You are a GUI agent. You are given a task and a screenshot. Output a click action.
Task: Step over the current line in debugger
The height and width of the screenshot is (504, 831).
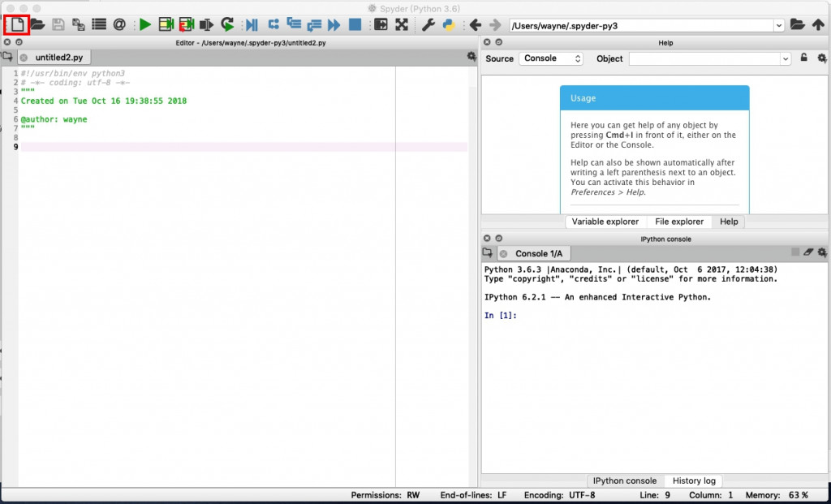[x=273, y=24]
